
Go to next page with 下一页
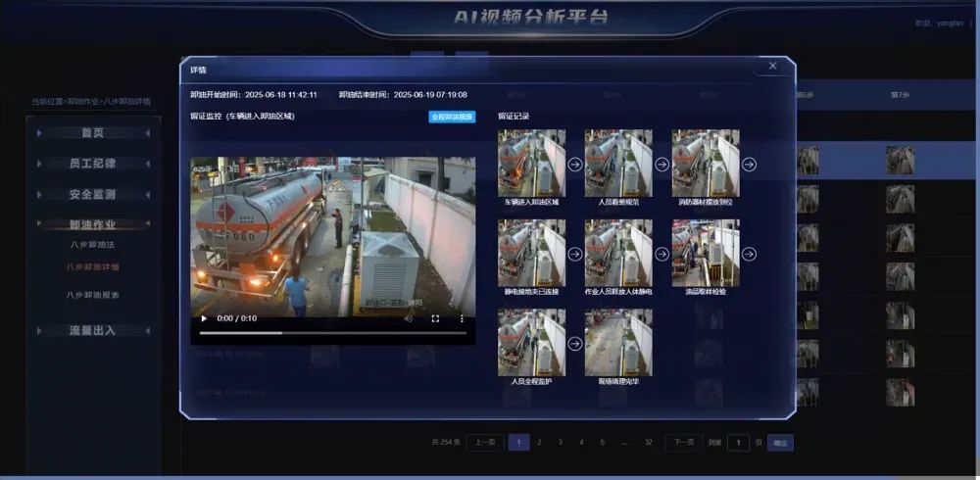coord(684,443)
